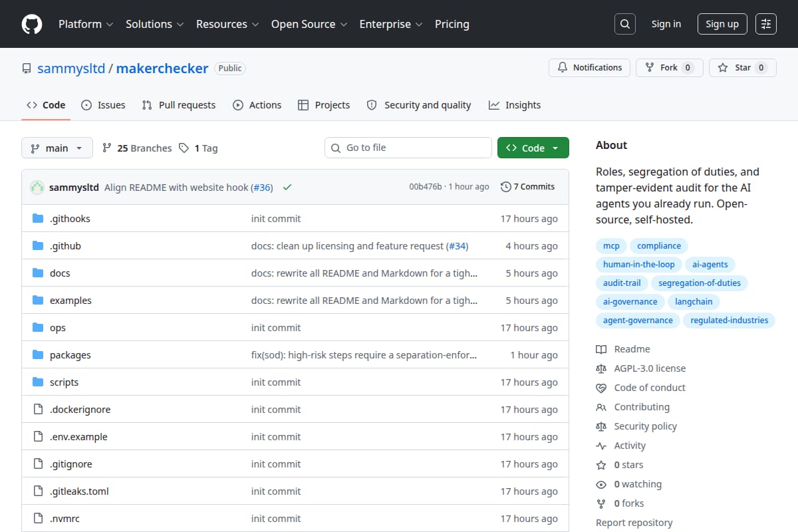The image size is (798, 532).
Task: Click the .dockerignore file icon
Action: point(38,410)
